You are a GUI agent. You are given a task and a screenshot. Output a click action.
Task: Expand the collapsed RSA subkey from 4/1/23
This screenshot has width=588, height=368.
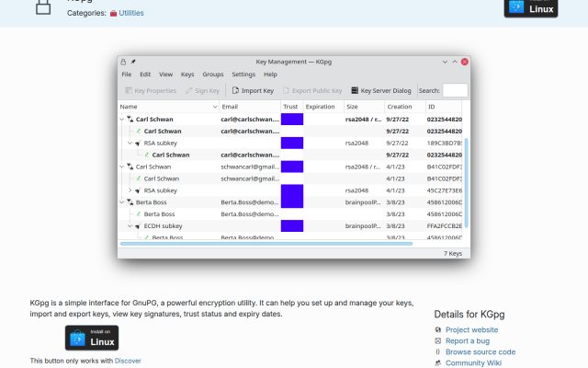[130, 190]
